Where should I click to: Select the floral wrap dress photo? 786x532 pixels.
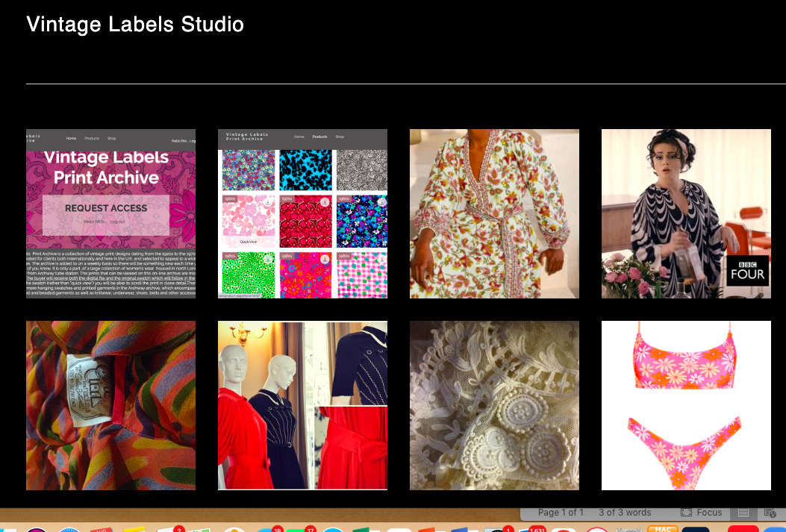point(494,214)
